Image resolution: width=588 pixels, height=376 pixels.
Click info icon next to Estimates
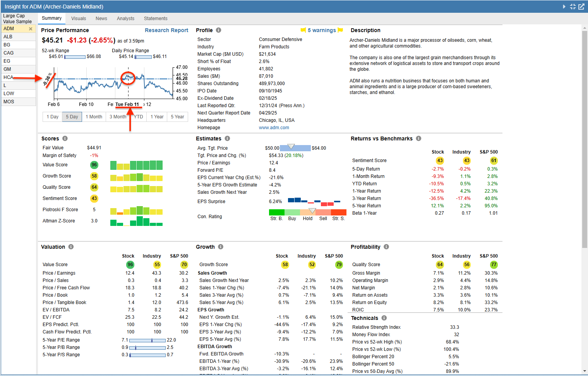click(227, 138)
